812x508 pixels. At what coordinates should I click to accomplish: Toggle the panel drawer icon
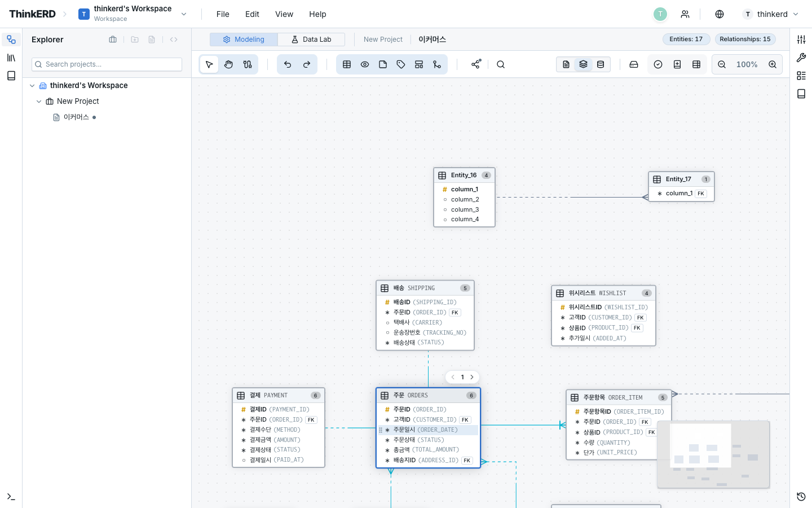pos(634,64)
